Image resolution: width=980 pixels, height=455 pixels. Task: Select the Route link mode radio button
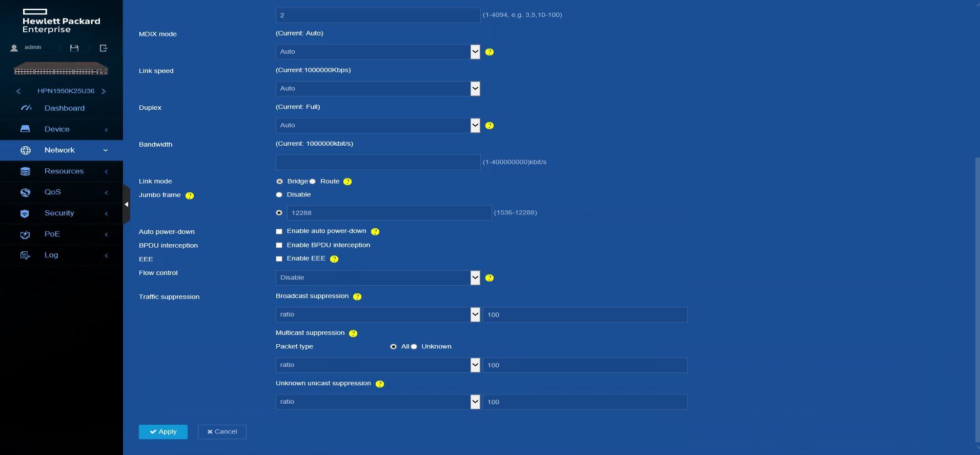point(313,182)
